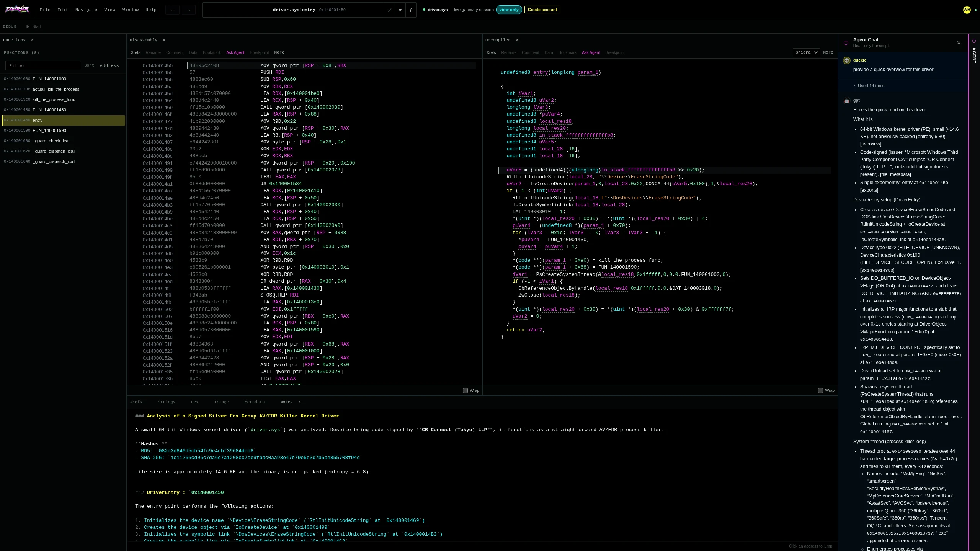Select function FUN_140001000 in list

click(x=63, y=79)
